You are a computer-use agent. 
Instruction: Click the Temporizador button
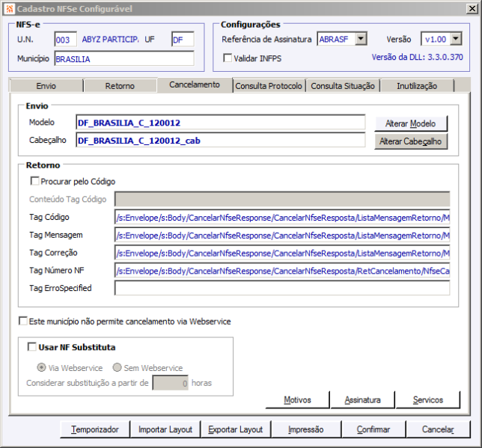[x=95, y=429]
